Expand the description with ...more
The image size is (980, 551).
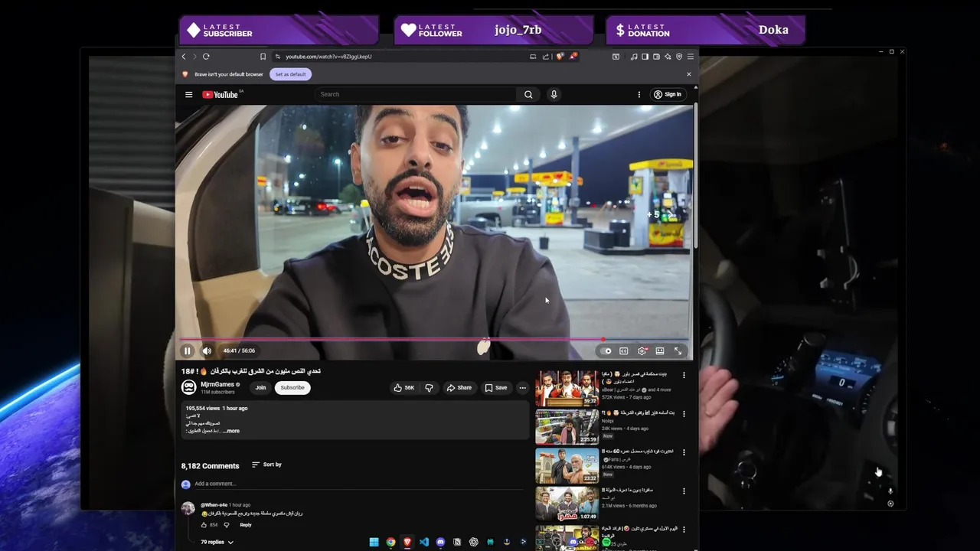230,431
